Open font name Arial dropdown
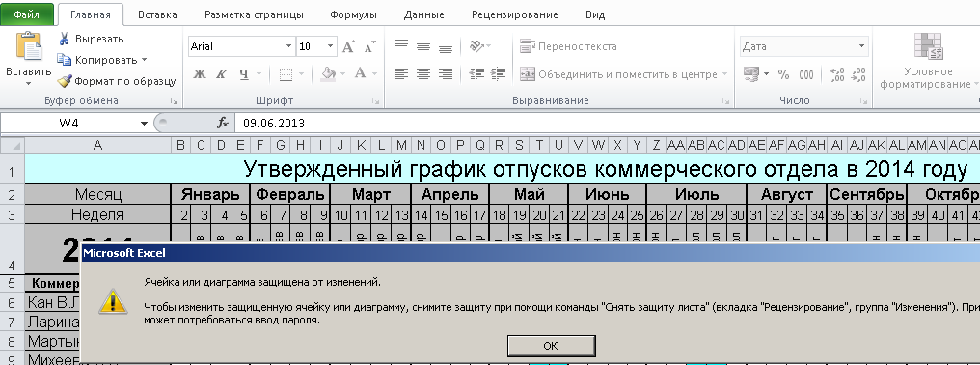 pos(288,46)
